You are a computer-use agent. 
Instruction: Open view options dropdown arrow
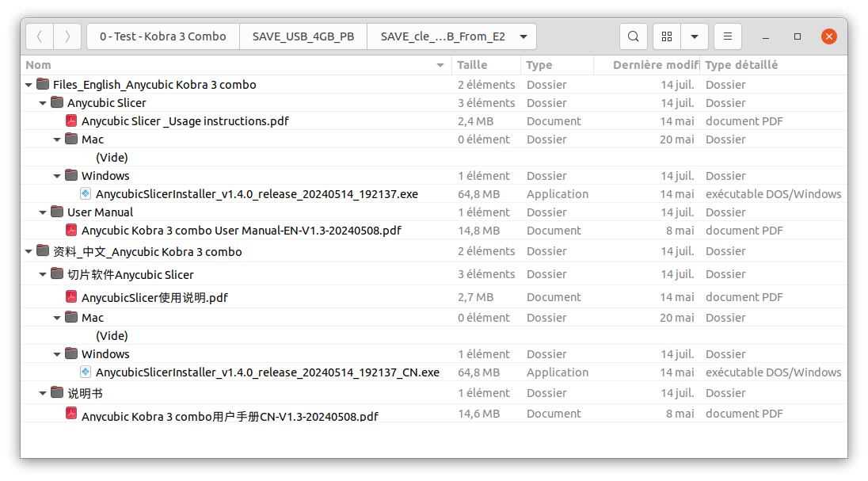coord(695,36)
